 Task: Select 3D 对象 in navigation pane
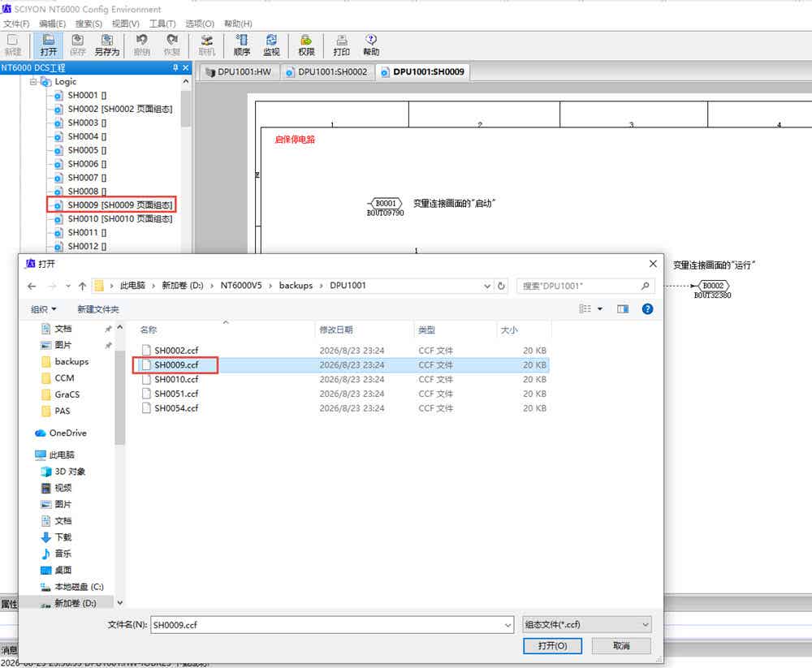[x=63, y=472]
